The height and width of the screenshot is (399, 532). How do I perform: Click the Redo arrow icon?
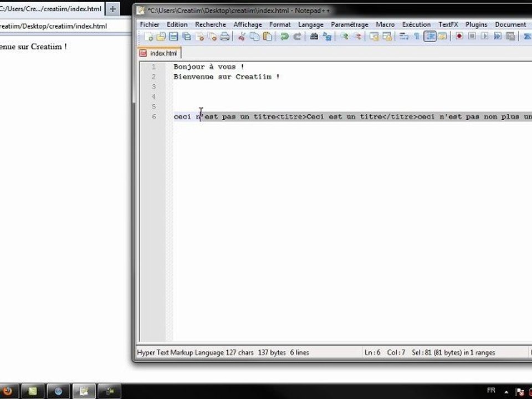297,37
